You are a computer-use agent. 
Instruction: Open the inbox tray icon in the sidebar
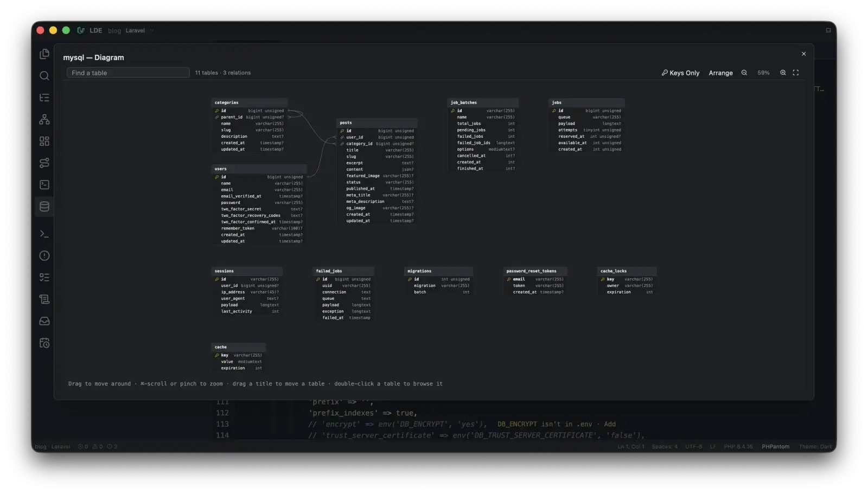click(44, 321)
